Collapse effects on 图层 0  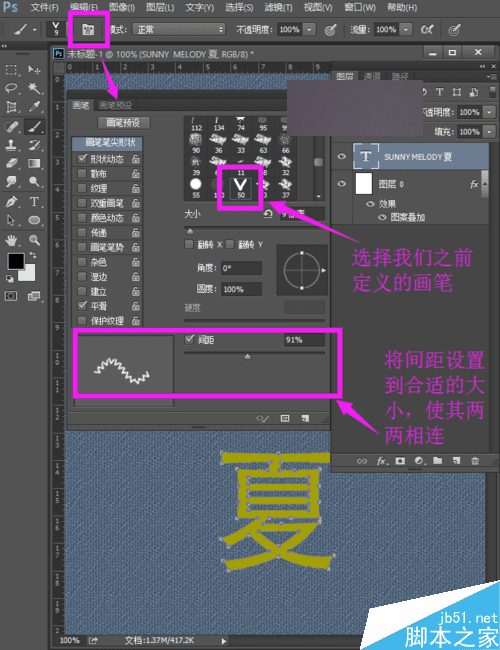[x=483, y=184]
